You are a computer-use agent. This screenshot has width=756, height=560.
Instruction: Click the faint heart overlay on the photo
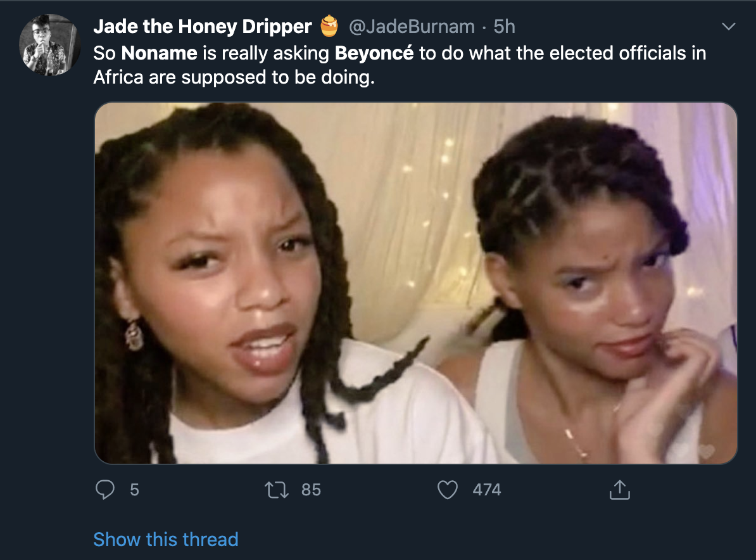tap(707, 451)
